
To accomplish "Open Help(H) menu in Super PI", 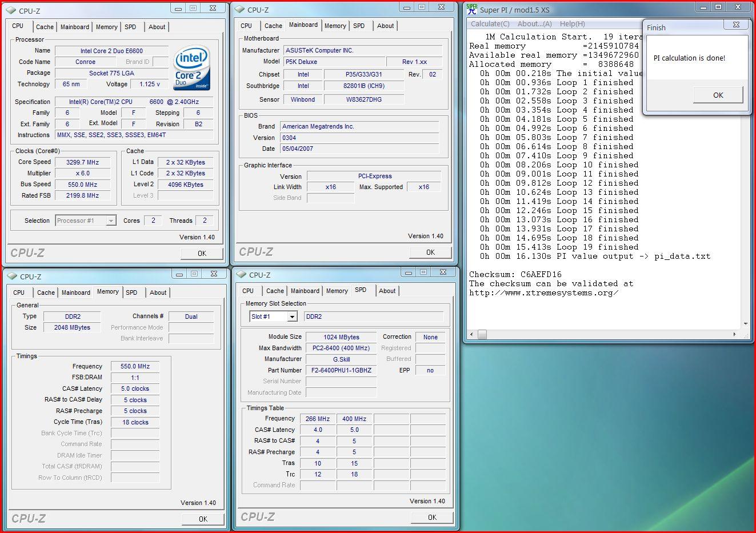I will [572, 24].
